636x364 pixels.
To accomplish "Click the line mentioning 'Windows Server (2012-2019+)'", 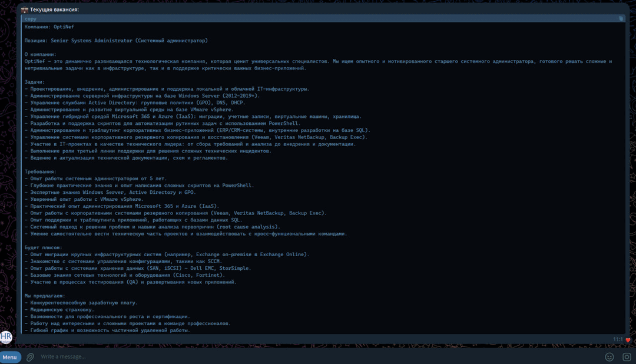I will click(x=142, y=96).
